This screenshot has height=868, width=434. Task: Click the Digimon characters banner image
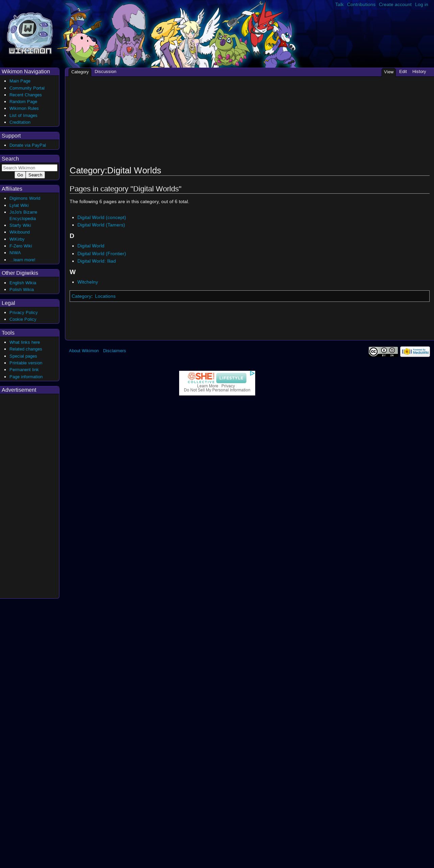[178, 34]
